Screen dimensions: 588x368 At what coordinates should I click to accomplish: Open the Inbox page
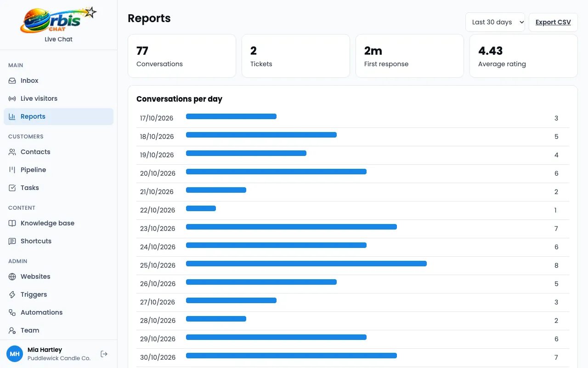[x=59, y=80]
